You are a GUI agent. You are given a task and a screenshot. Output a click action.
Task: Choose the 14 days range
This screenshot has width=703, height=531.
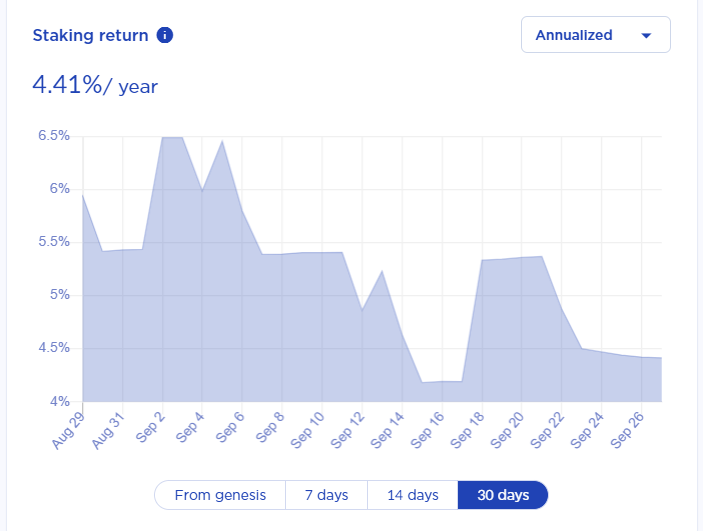tap(413, 495)
